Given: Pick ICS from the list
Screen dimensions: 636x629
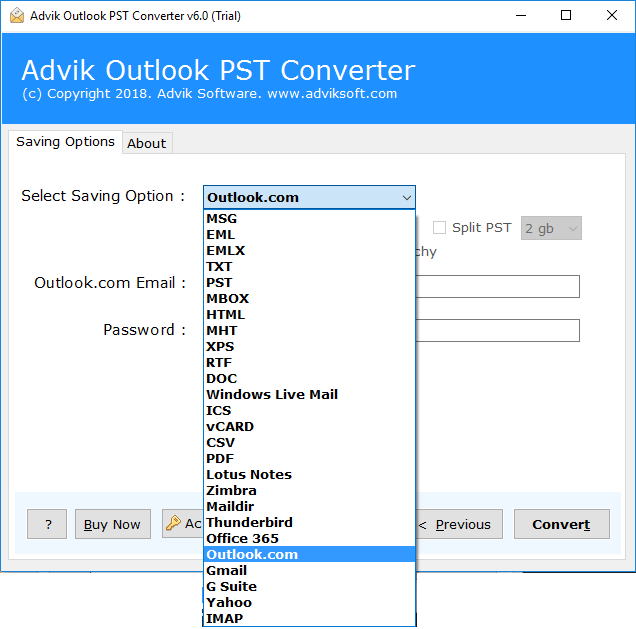Looking at the screenshot, I should coord(309,411).
